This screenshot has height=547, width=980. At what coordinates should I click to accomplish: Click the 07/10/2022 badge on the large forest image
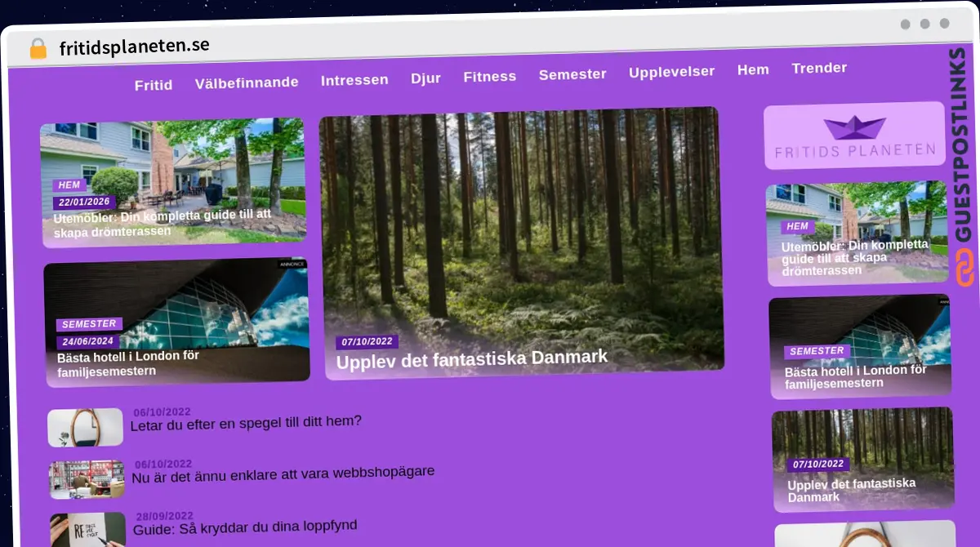[x=367, y=342]
